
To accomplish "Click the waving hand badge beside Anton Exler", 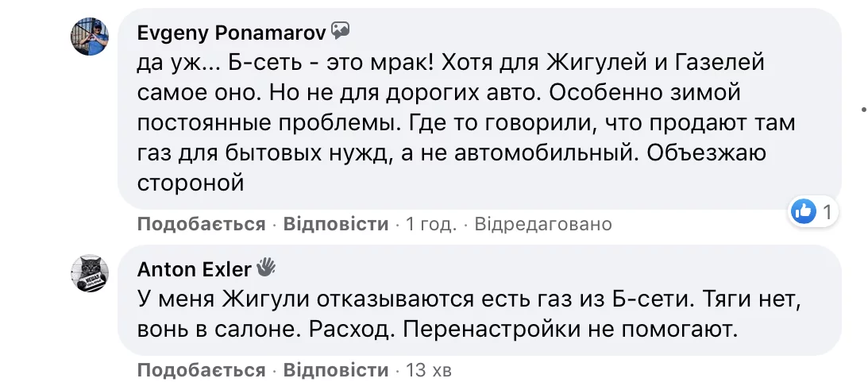I will 264,268.
